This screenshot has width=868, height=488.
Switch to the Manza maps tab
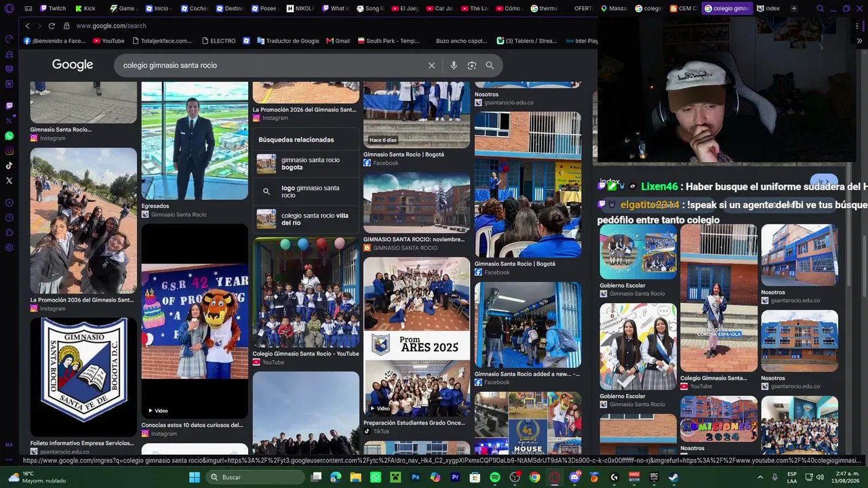pyautogui.click(x=614, y=9)
